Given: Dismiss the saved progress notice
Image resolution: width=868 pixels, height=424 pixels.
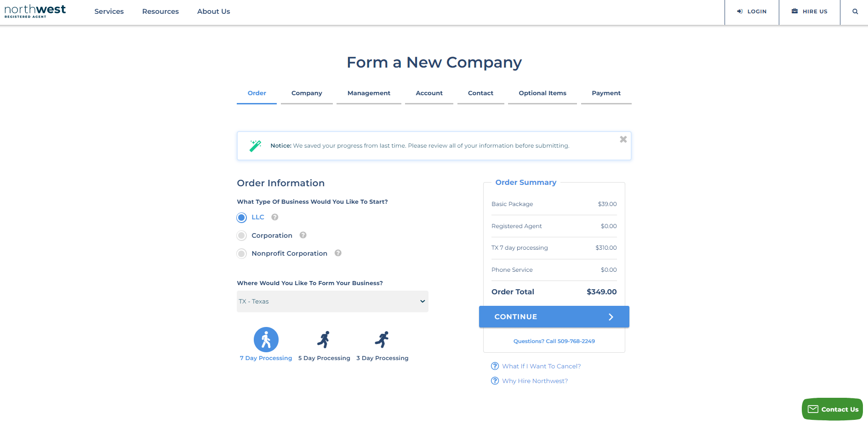Looking at the screenshot, I should click(623, 139).
